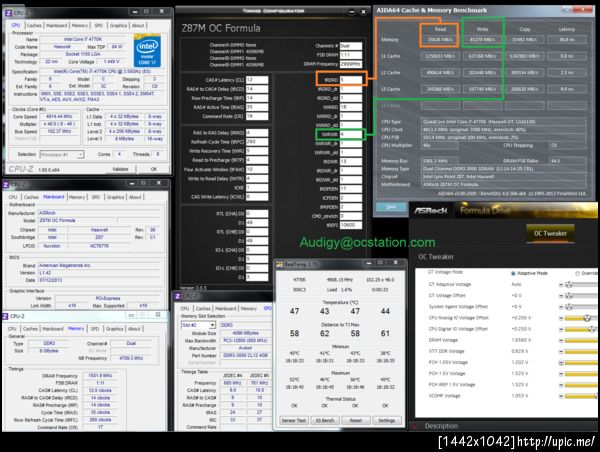The height and width of the screenshot is (452, 600).
Task: Click the Reset button in RealTemp
Action: tap(356, 420)
